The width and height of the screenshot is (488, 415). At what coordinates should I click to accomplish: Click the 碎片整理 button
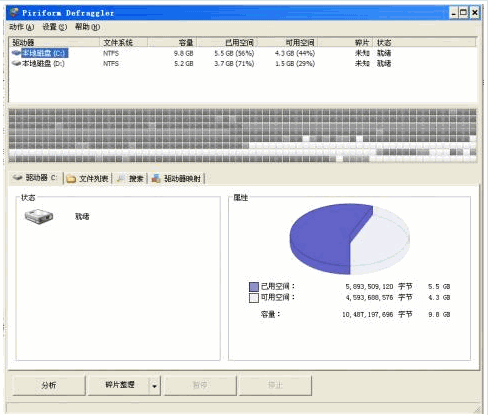(118, 385)
